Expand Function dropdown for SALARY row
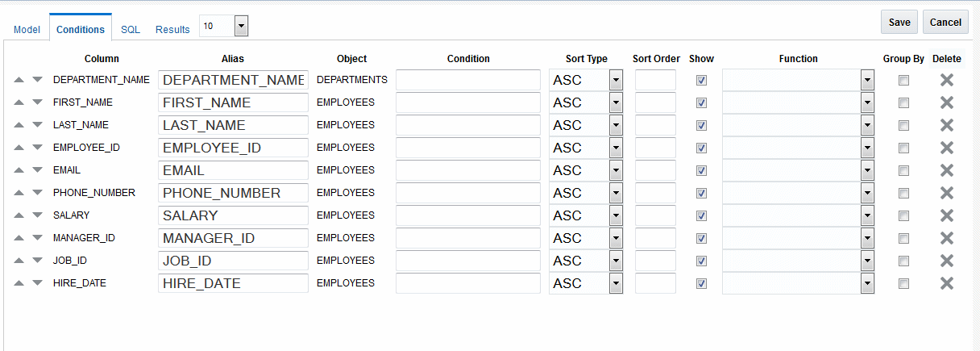980x351 pixels. coord(867,216)
